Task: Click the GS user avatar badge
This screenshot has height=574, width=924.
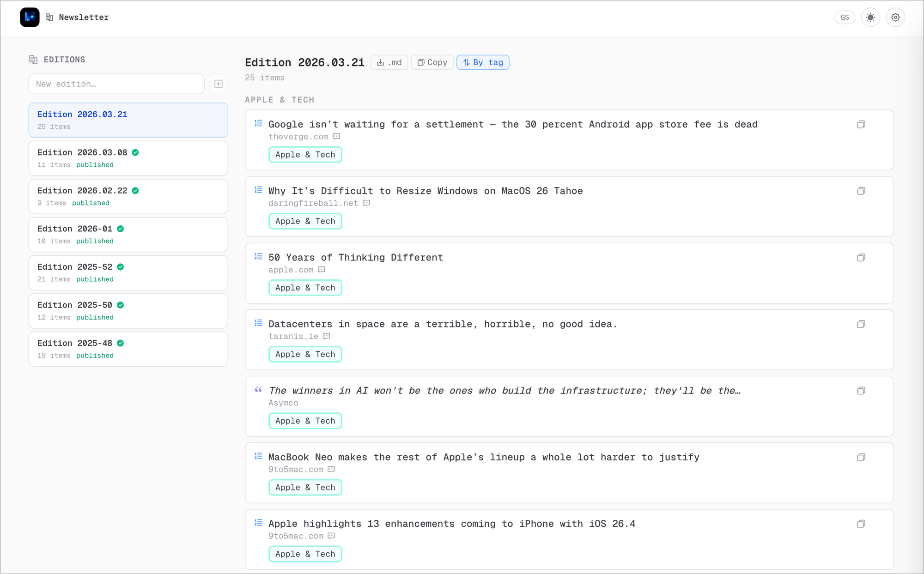Action: click(845, 17)
